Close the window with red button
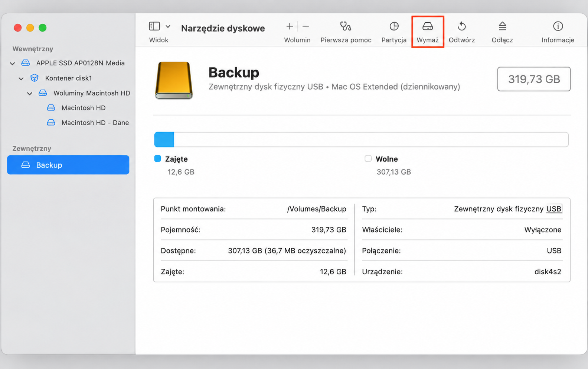 pyautogui.click(x=17, y=28)
